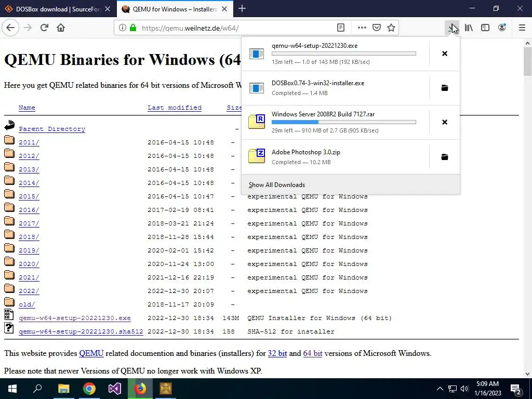Open the 2022/ folder link
Image resolution: width=532 pixels, height=399 pixels.
pyautogui.click(x=29, y=291)
